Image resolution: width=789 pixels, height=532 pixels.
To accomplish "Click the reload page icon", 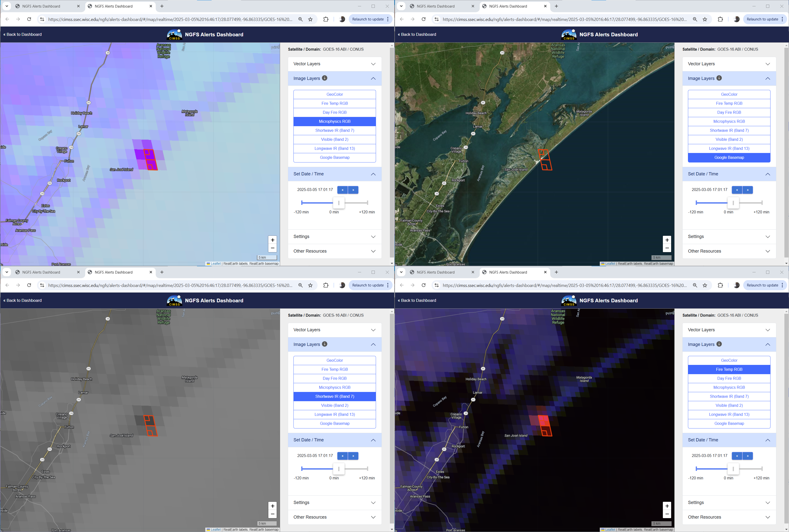I will click(x=29, y=19).
